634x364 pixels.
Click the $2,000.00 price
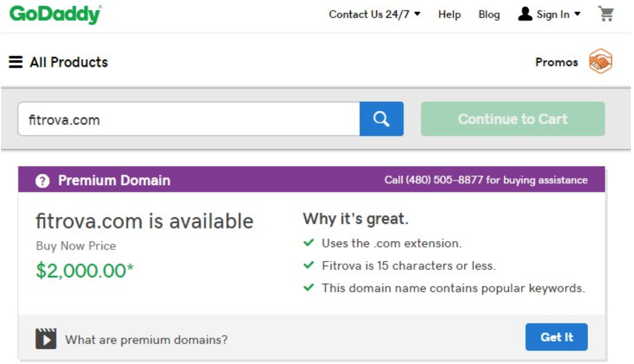(x=85, y=271)
